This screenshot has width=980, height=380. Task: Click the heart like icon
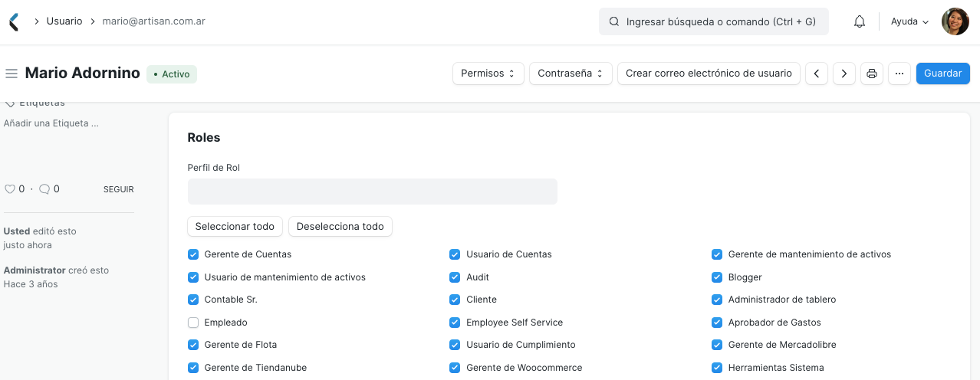click(10, 189)
